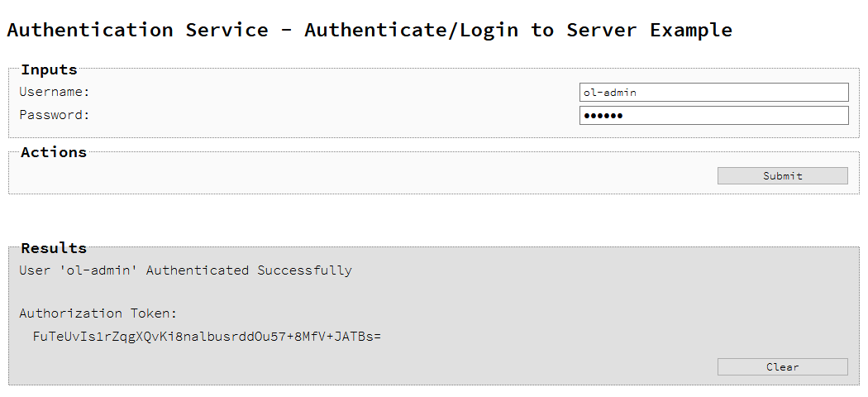Image resolution: width=868 pixels, height=397 pixels.
Task: Click the word 'Successfully' in results message
Action: [304, 270]
